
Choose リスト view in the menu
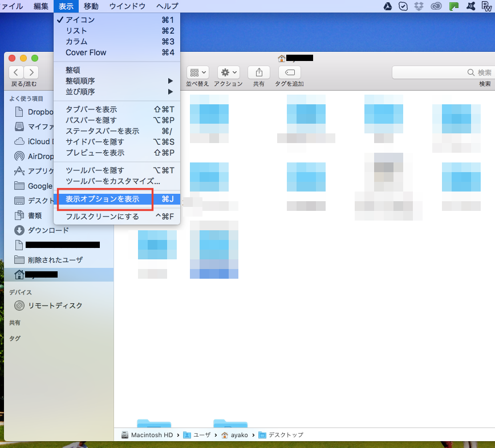tap(76, 31)
